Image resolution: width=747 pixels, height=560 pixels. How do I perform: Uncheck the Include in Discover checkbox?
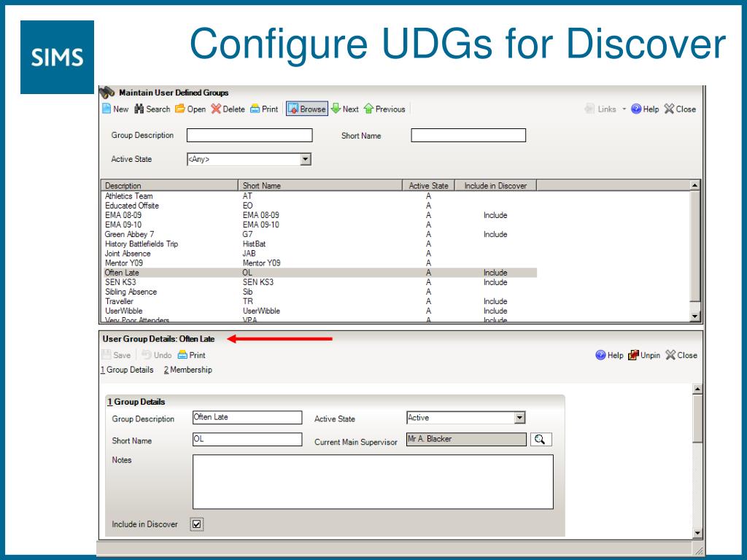(196, 524)
